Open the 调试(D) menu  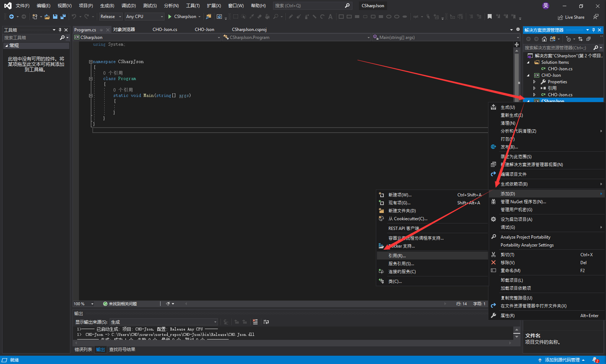point(129,6)
